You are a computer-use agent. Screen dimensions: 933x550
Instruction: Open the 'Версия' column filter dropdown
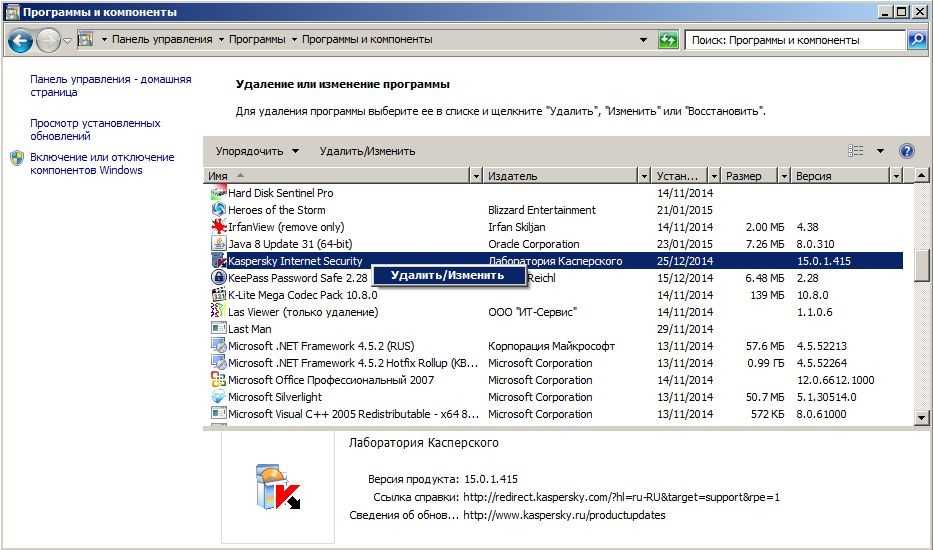click(x=897, y=176)
